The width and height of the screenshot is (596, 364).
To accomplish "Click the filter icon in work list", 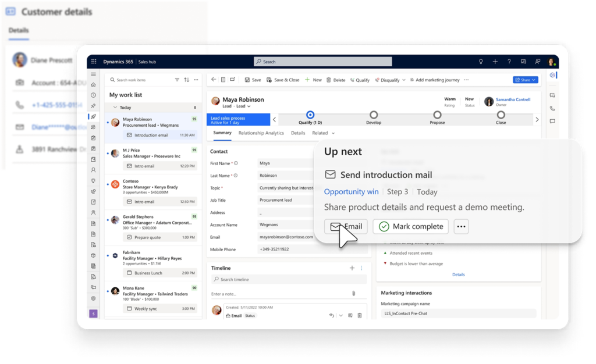I will coord(177,80).
